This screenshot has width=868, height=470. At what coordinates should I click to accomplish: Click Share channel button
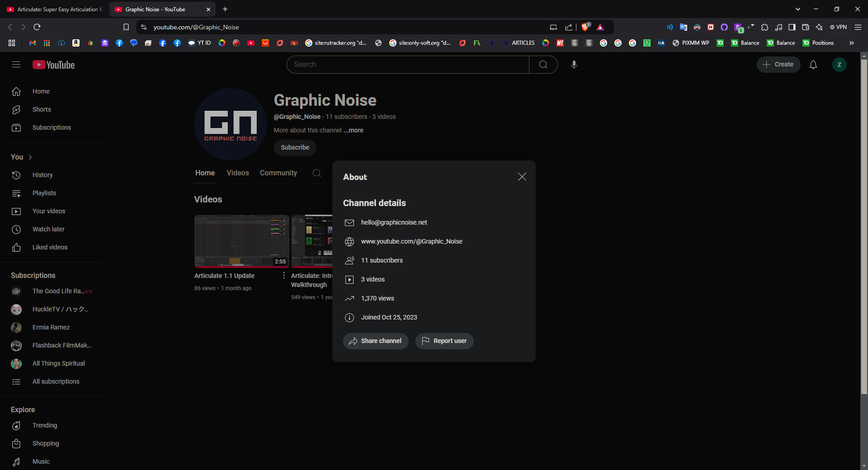376,341
